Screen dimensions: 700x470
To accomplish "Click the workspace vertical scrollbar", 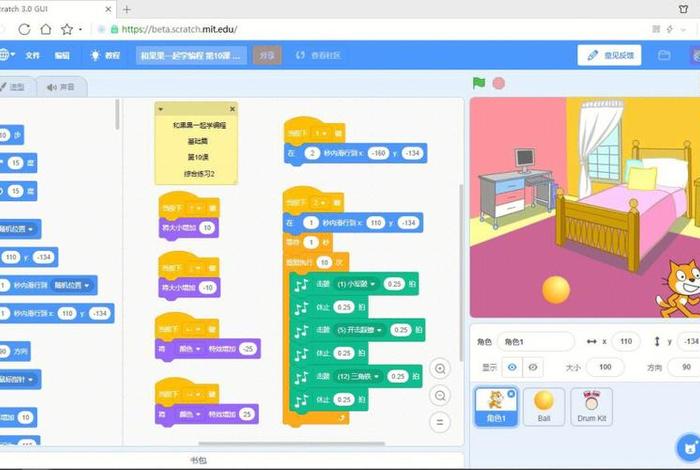I will (x=461, y=272).
